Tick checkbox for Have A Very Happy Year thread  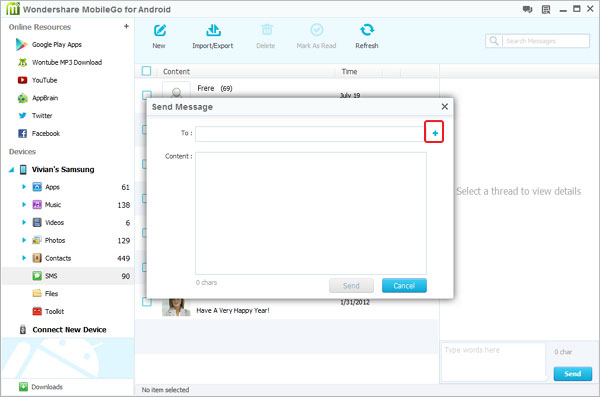point(147,302)
